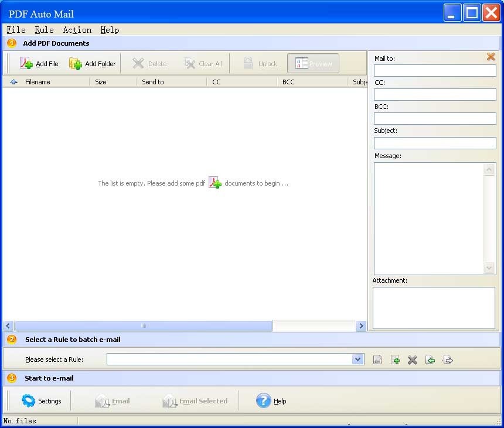The height and width of the screenshot is (428, 504).
Task: Sort by the Send to column header
Action: [171, 82]
